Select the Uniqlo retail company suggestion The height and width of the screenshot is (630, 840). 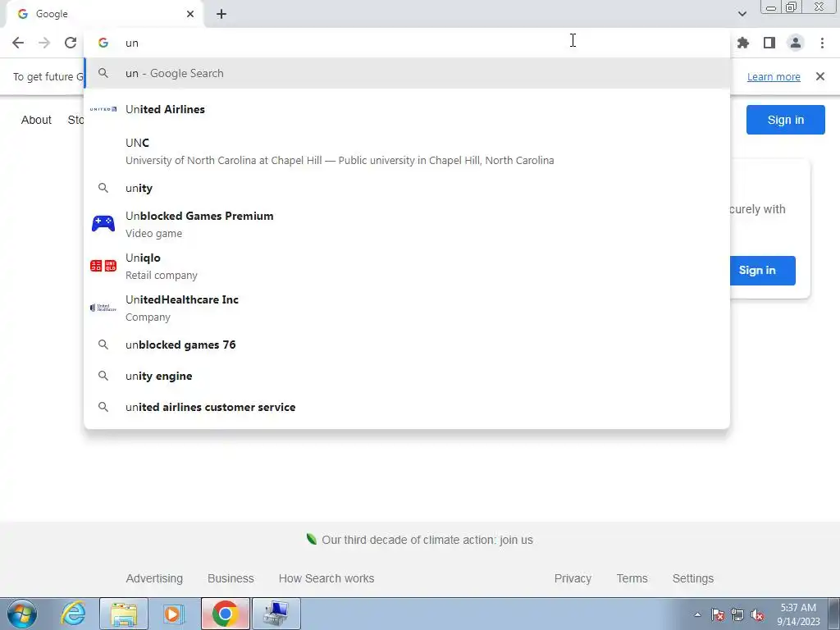coord(407,266)
